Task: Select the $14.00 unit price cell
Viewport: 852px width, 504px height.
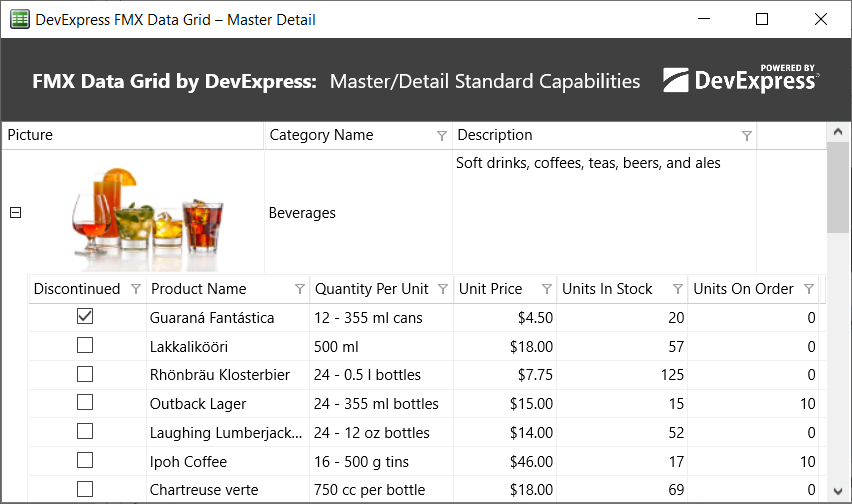Action: click(505, 432)
